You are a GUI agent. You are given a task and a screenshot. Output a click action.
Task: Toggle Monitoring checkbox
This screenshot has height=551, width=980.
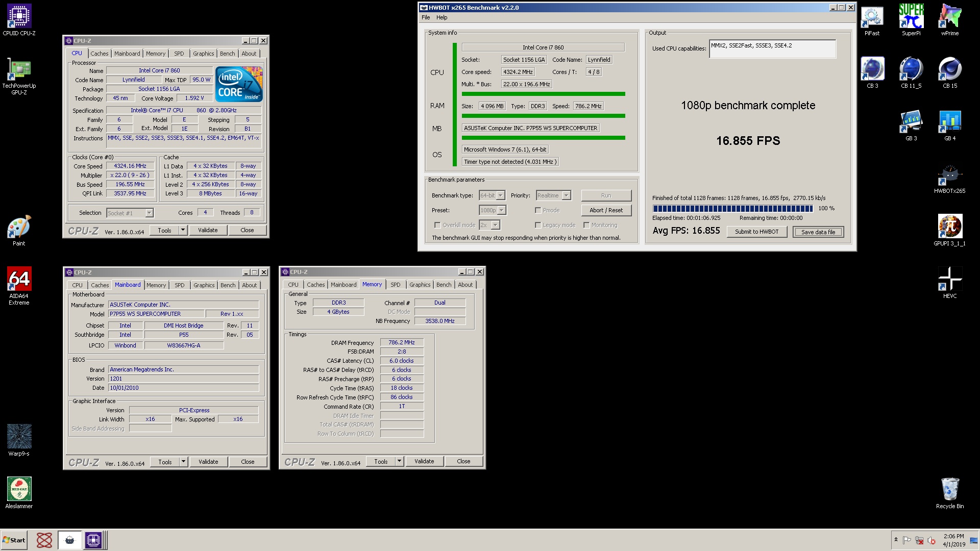(x=586, y=225)
